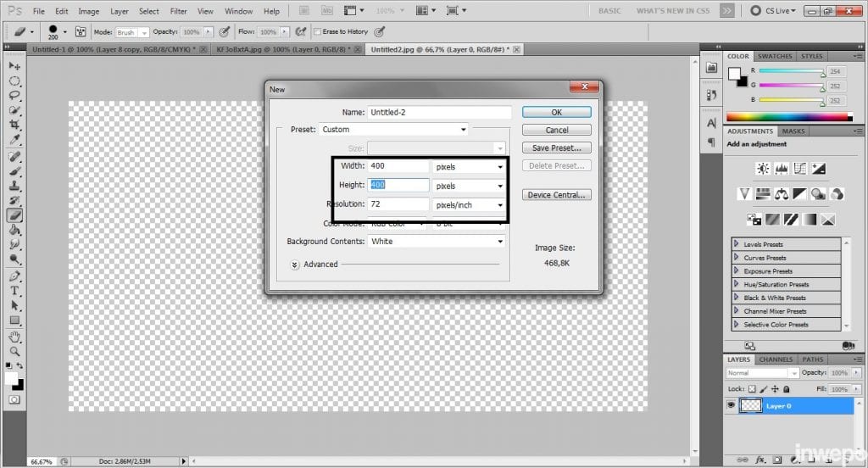Select the Hand tool
The image size is (868, 468).
coord(14,337)
